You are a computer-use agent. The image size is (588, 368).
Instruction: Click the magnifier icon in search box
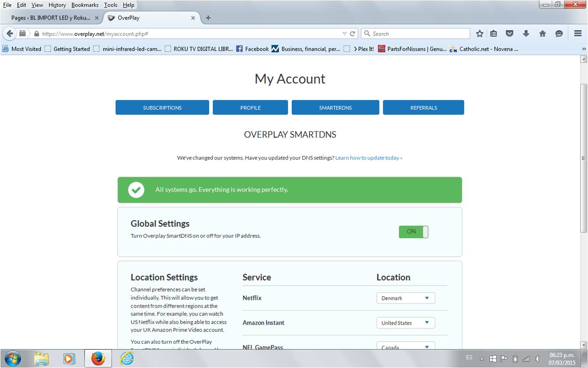367,33
